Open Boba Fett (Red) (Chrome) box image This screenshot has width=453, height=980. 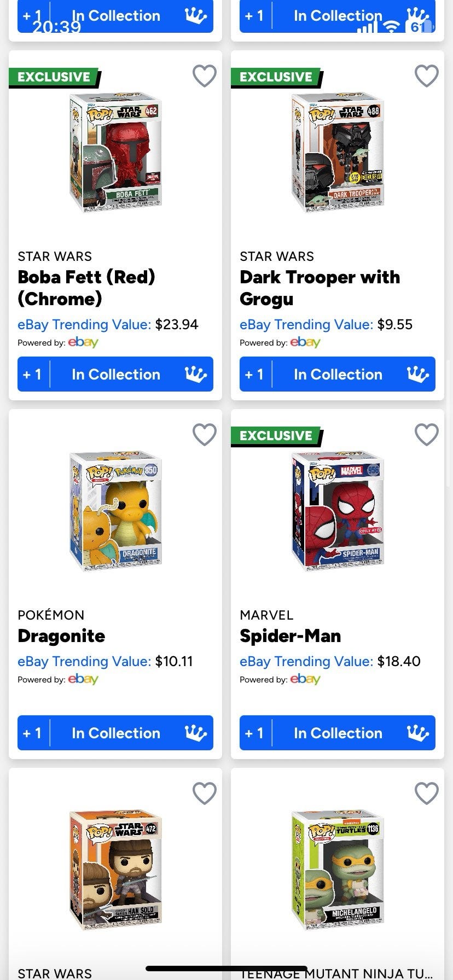click(x=116, y=153)
